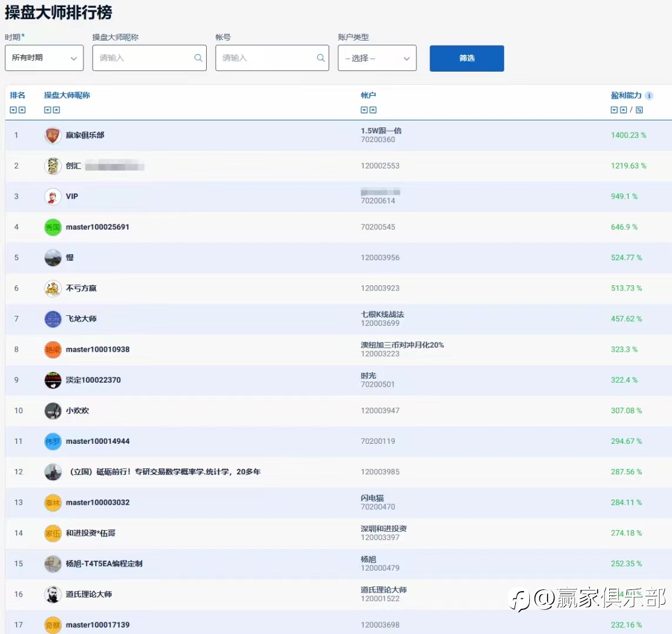Viewport: 672px width, 634px height.
Task: Click account 闪电猫 70200470
Action: tap(378, 503)
